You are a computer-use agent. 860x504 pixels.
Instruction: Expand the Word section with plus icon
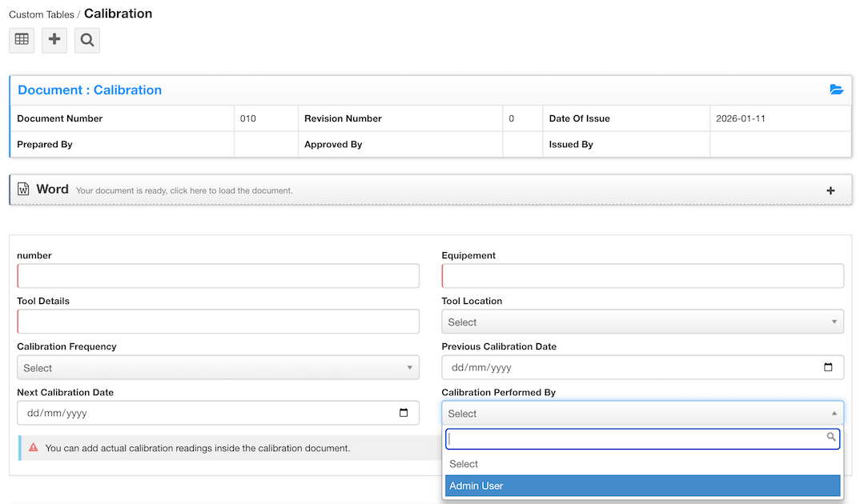[x=830, y=190]
